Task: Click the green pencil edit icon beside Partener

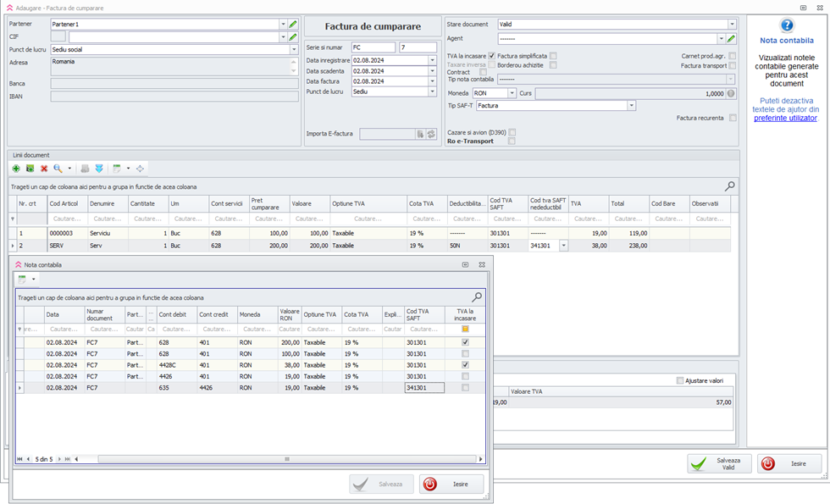Action: 293,25
